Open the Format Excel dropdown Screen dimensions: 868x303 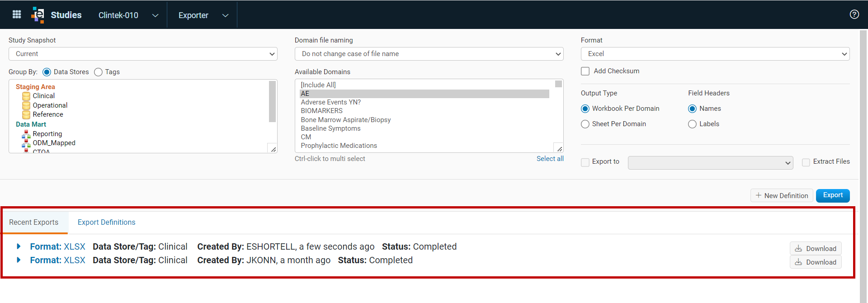point(715,54)
